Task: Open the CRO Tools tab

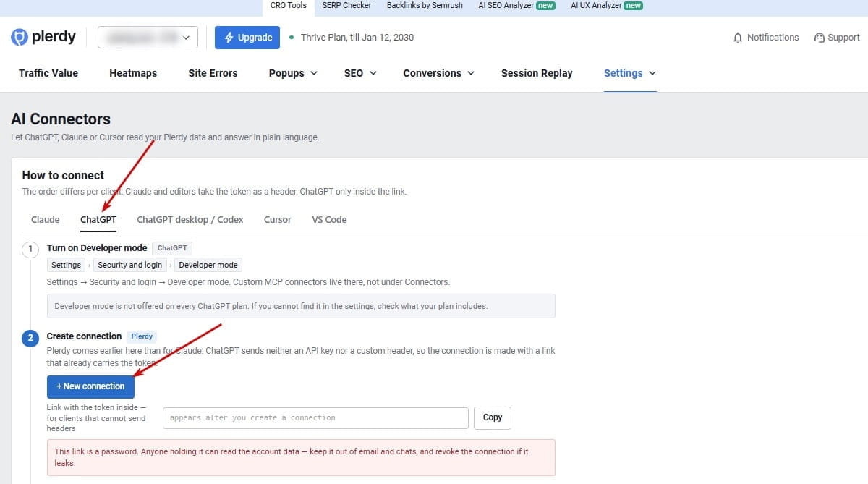Action: click(289, 6)
